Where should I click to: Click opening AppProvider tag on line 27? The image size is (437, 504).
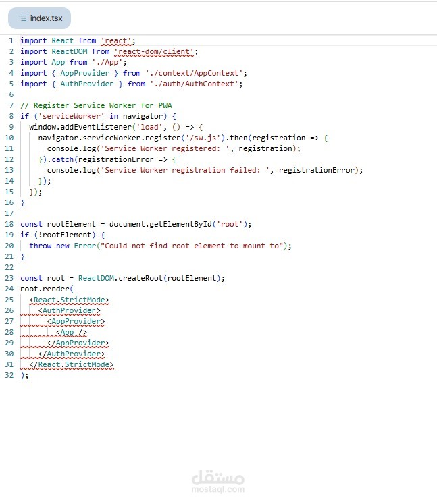pyautogui.click(x=76, y=321)
